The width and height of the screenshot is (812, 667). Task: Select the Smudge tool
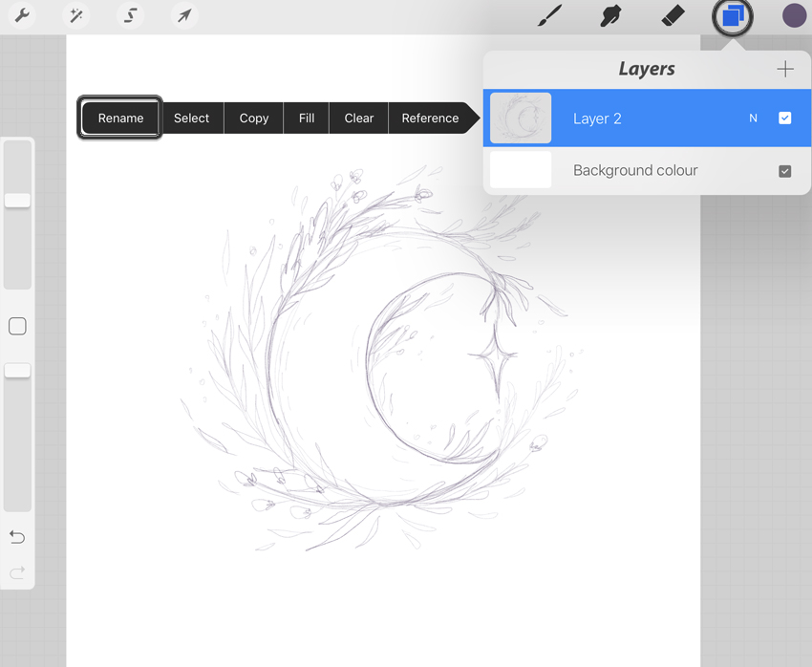click(610, 15)
